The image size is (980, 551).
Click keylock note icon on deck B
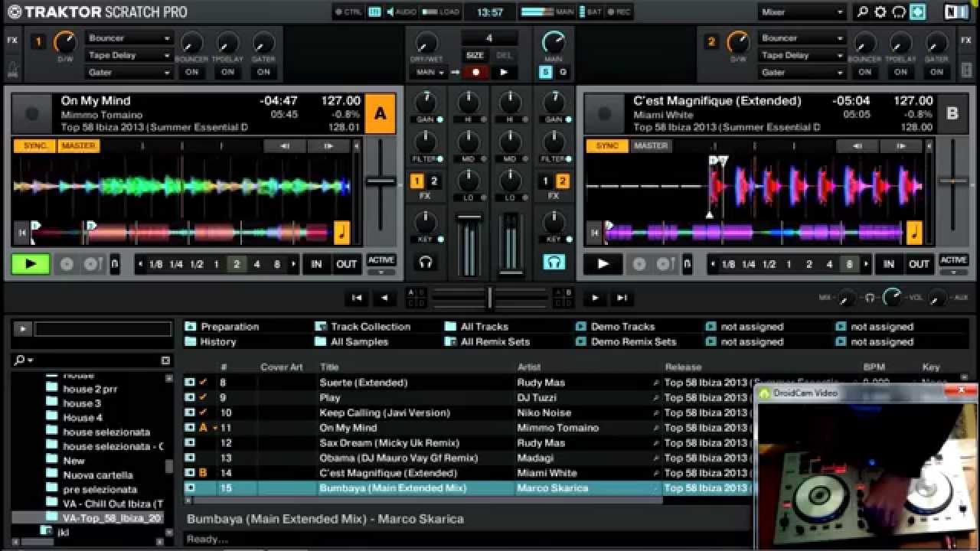(x=914, y=232)
